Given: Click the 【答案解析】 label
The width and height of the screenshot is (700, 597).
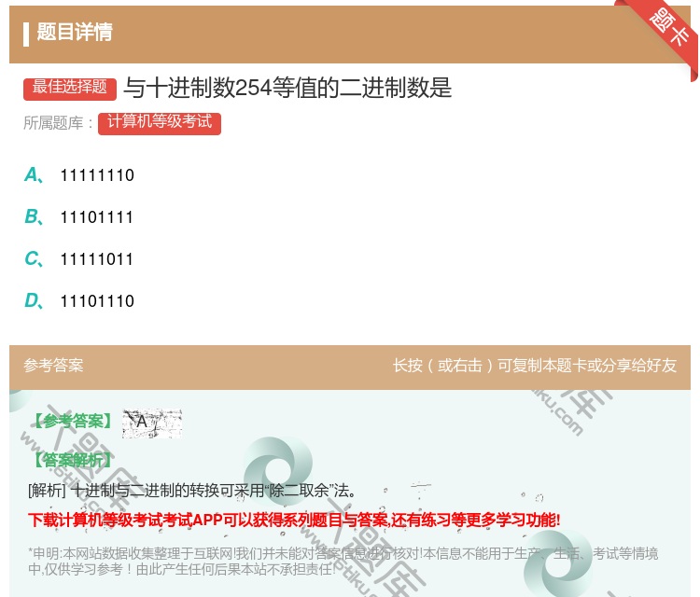Looking at the screenshot, I should click(72, 460).
